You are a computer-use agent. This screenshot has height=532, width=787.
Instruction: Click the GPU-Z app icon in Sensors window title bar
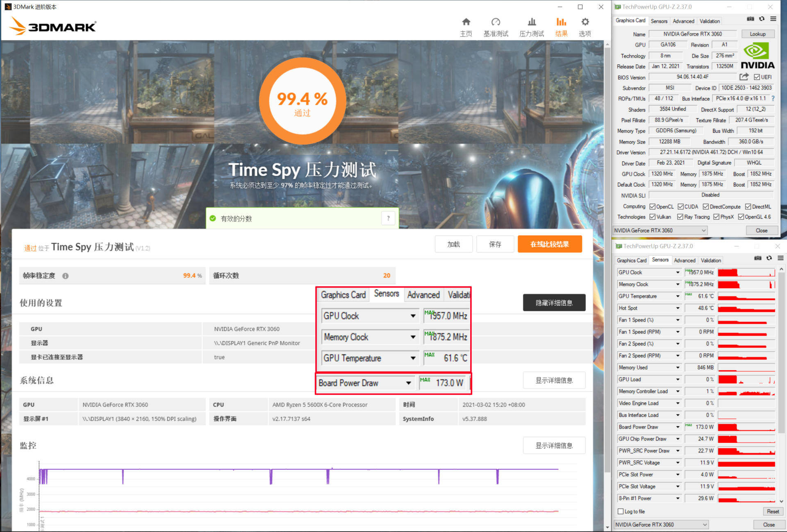(618, 246)
